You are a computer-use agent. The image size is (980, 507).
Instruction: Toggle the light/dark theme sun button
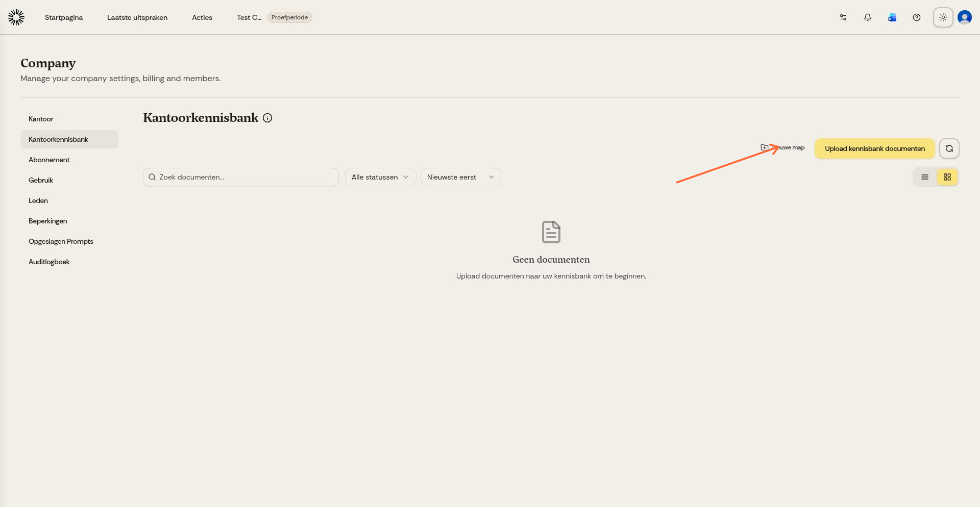coord(943,17)
